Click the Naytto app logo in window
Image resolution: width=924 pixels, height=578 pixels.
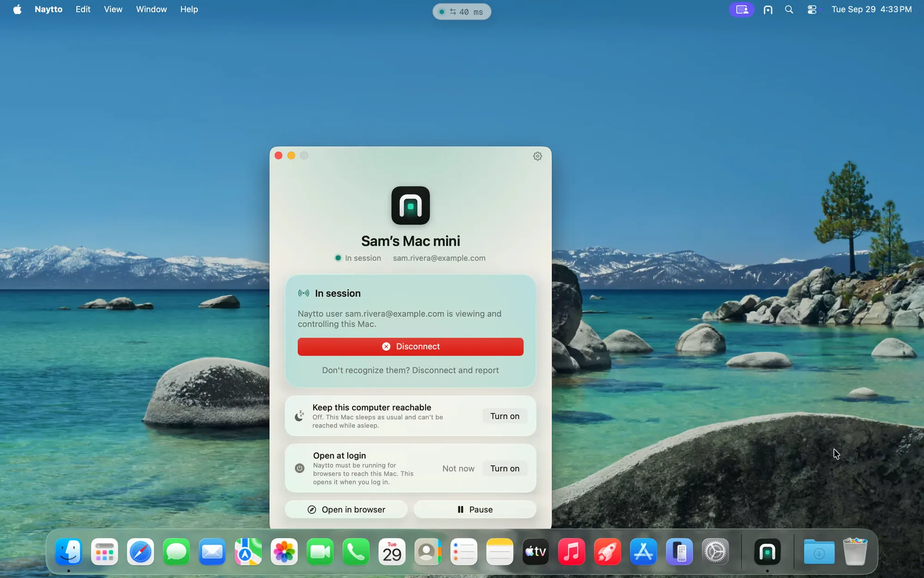pos(410,206)
